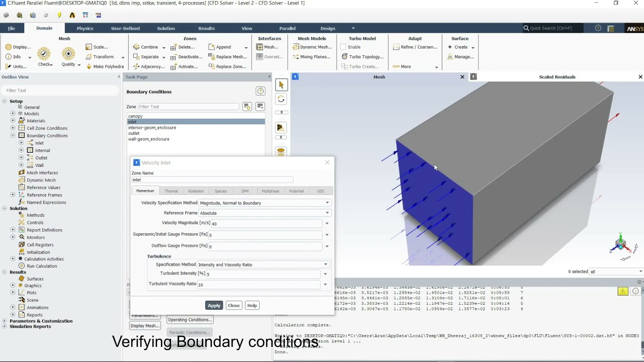This screenshot has width=644, height=362.
Task: Open Turbulent Intensity options arrow
Action: coord(326,274)
